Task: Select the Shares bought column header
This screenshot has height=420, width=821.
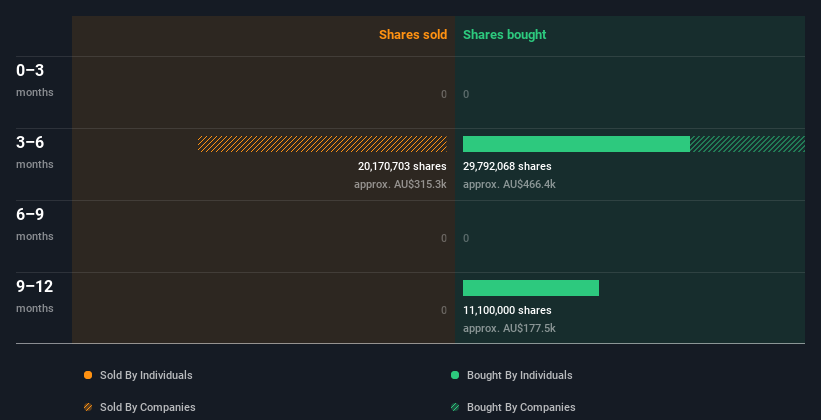Action: 505,35
